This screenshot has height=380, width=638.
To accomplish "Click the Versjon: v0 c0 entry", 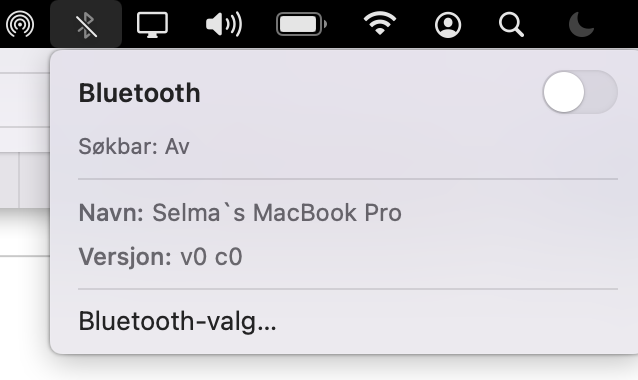I will click(160, 257).
